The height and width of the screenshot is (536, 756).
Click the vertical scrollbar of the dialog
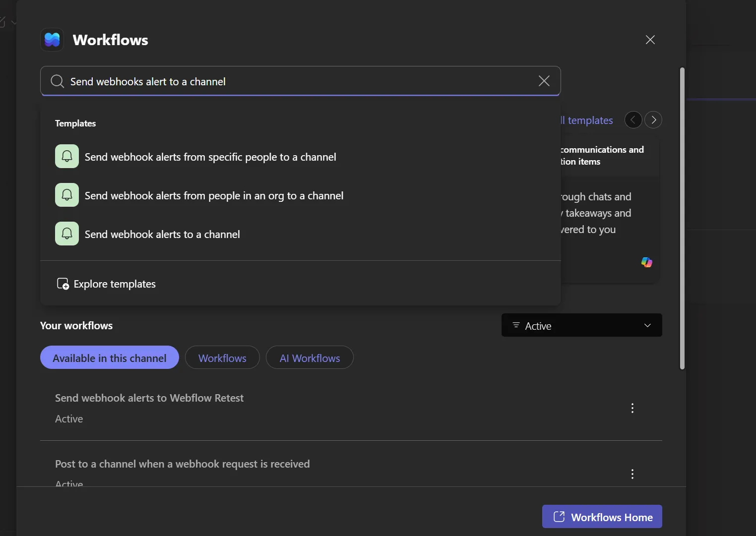pyautogui.click(x=682, y=219)
